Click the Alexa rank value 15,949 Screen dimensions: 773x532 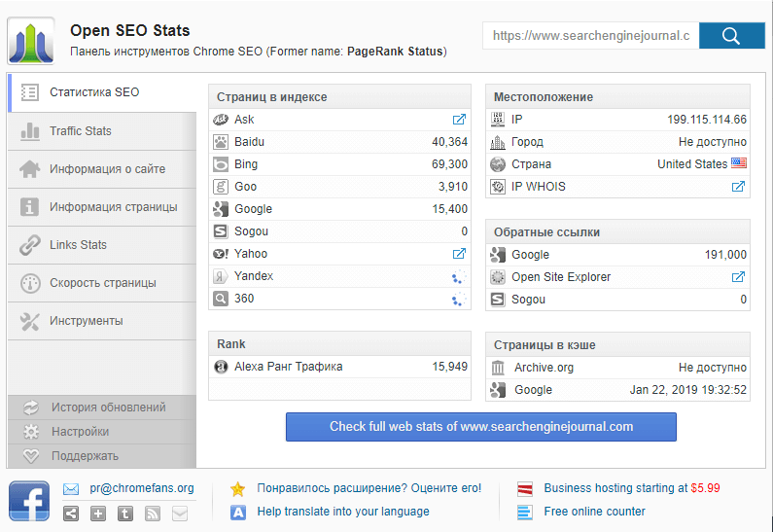449,367
